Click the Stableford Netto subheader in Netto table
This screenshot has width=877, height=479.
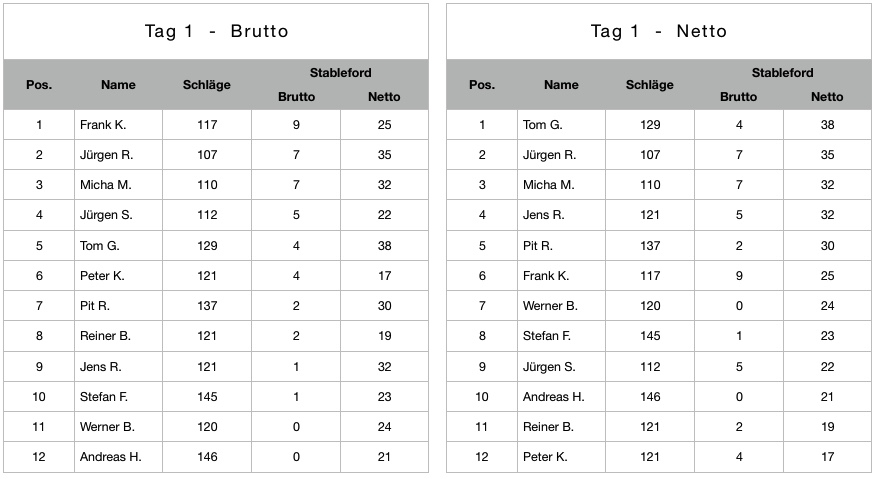(827, 97)
